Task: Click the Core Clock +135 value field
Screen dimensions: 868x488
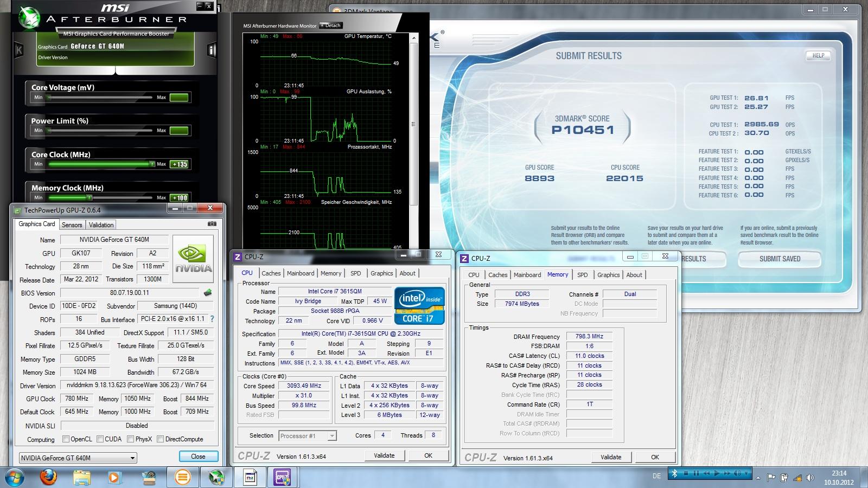Action: pos(179,164)
